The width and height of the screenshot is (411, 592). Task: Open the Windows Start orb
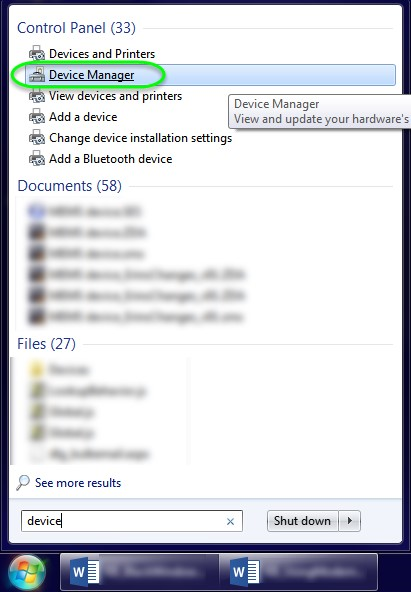(x=26, y=572)
